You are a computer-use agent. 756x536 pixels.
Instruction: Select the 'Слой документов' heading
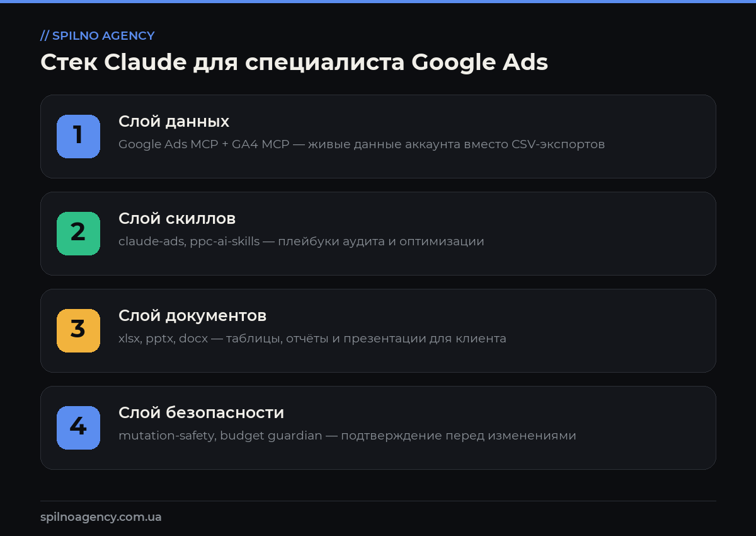coord(192,315)
